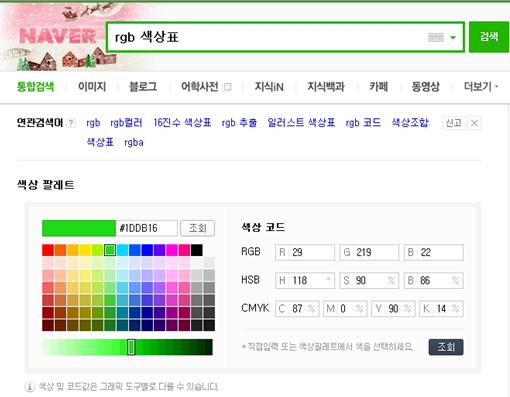Click the green color preview bar
Viewport: 510px width, 397px height.
[x=79, y=228]
